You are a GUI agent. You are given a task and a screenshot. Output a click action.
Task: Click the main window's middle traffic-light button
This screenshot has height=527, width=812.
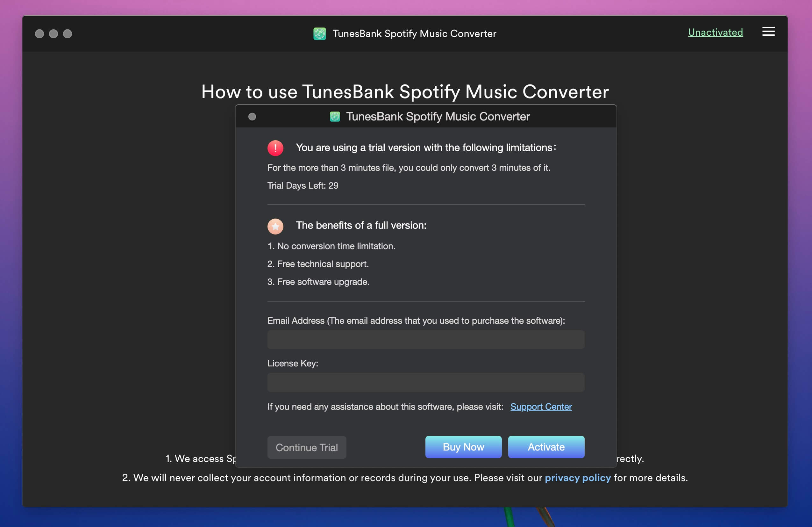pos(53,34)
